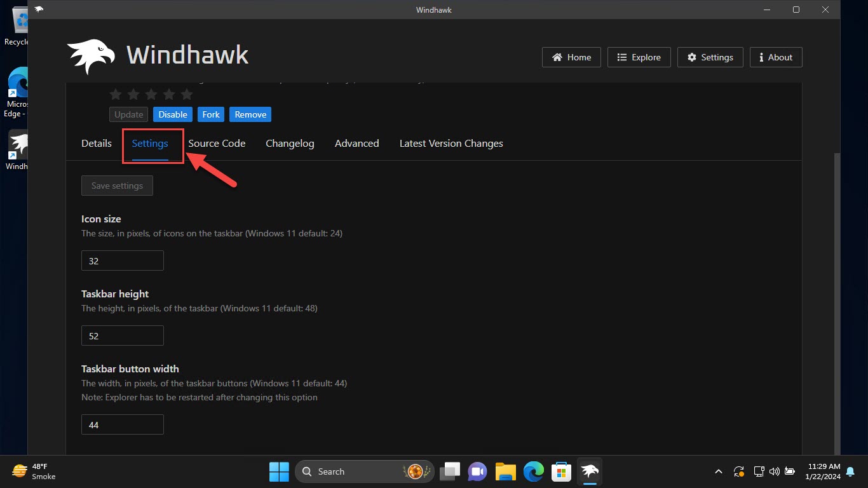Click the fifth rating star
The height and width of the screenshot is (488, 868).
click(x=187, y=95)
